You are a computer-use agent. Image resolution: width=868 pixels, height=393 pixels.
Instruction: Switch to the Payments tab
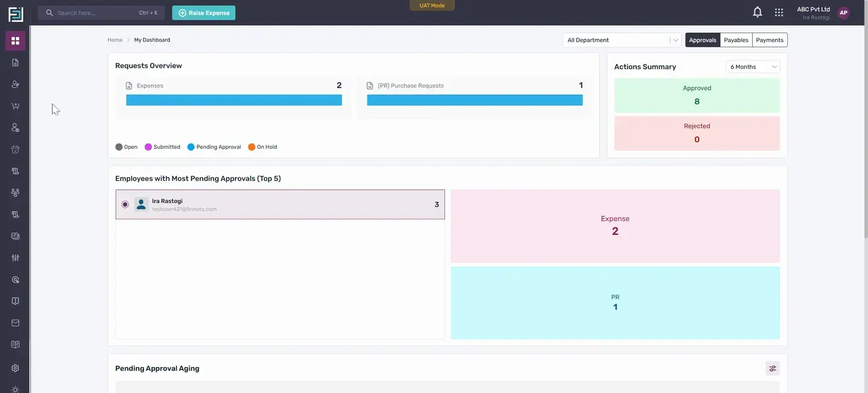770,40
